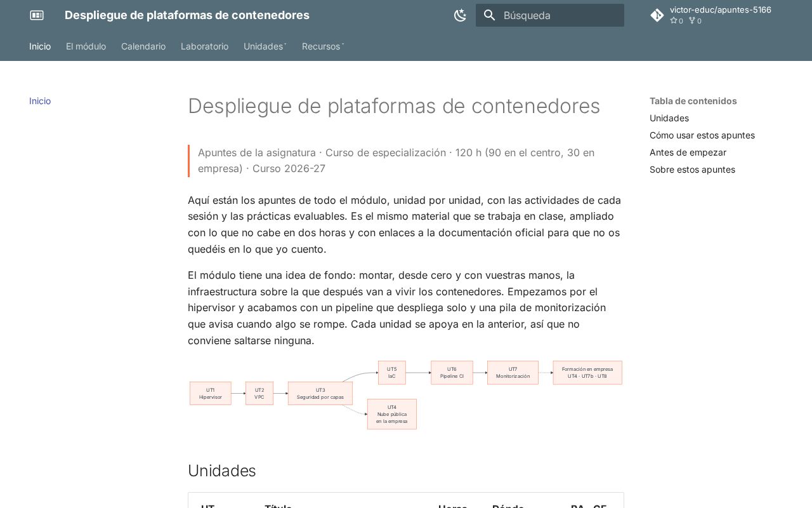Jump to Cómo usar estos apuntes section
Viewport: 812px width, 508px height.
point(702,135)
